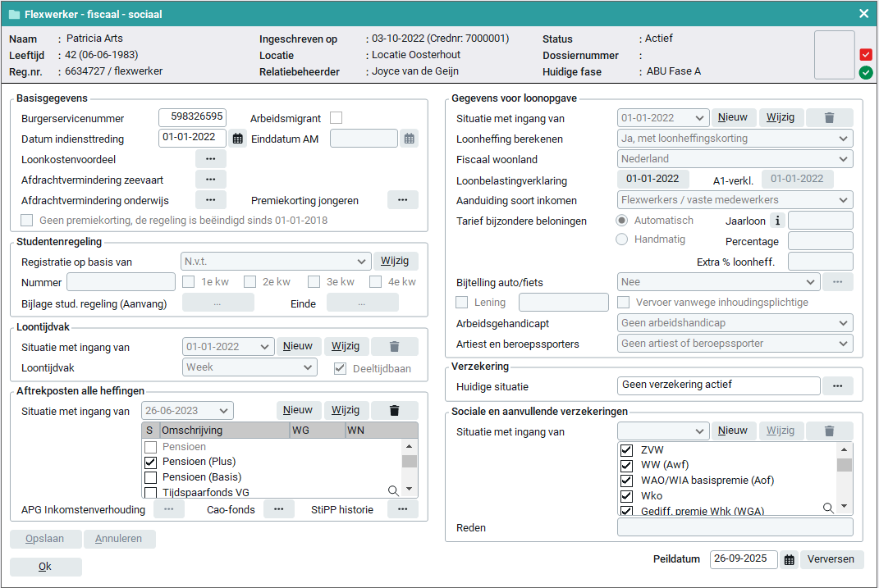The image size is (879, 588).
Task: Uncheck the ZVW insurance checkbox
Action: 627,450
